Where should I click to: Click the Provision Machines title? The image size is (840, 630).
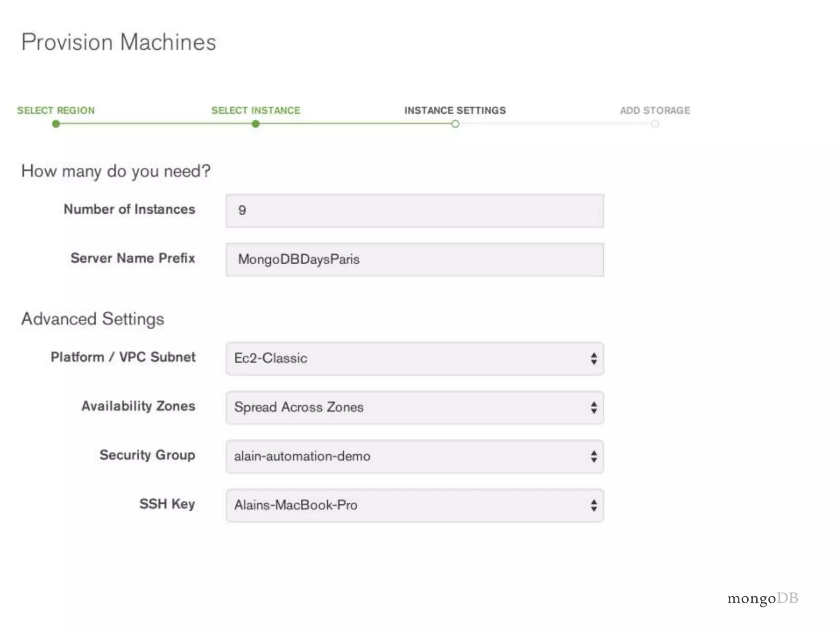point(119,42)
